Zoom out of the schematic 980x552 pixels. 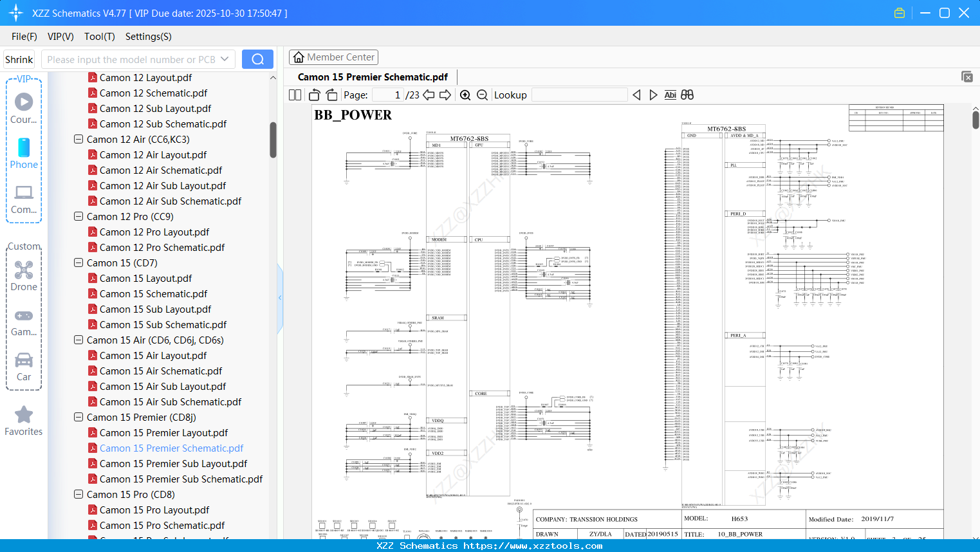pos(482,95)
